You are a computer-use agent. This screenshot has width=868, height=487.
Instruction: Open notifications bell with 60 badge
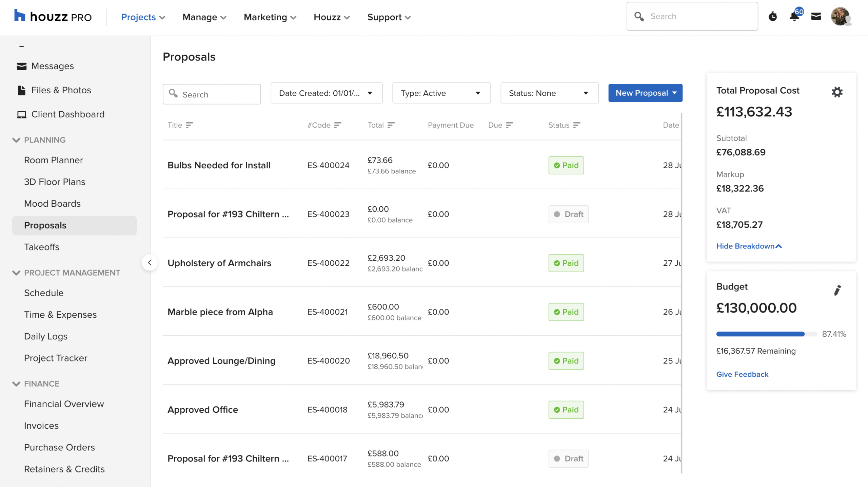tap(794, 16)
